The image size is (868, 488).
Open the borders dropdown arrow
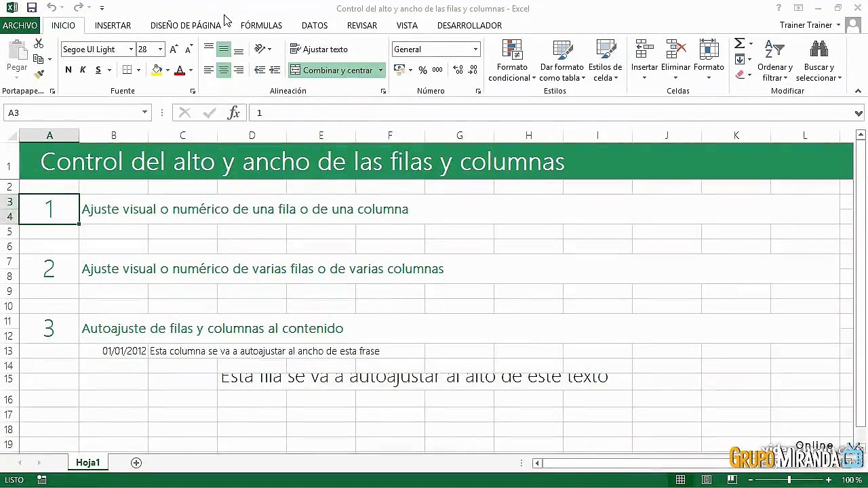(138, 70)
